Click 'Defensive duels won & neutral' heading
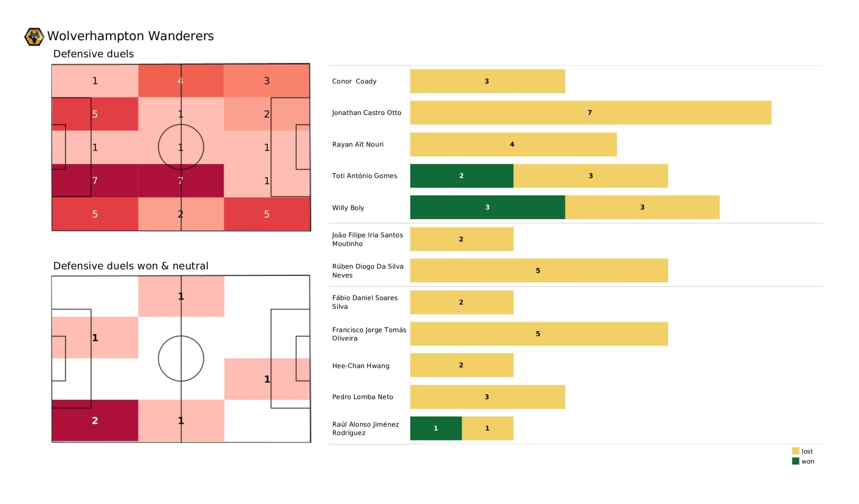 coord(131,266)
